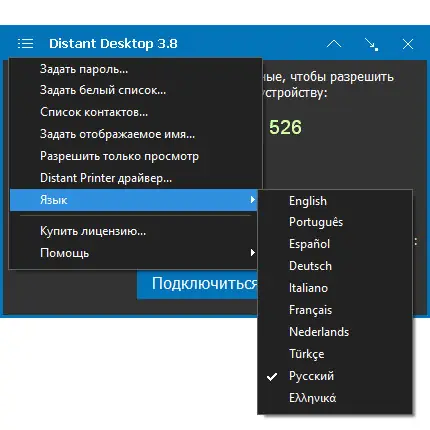Open 'Distant Printer драйвер...' entry
430x430 pixels.
tap(133, 178)
